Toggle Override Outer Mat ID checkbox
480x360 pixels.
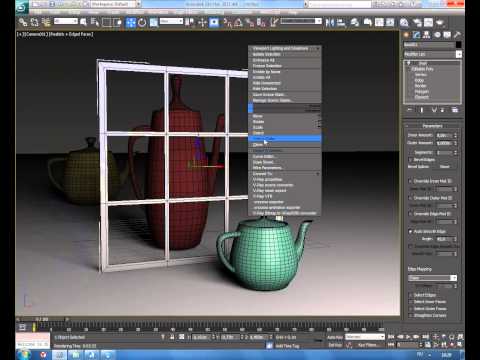411,198
